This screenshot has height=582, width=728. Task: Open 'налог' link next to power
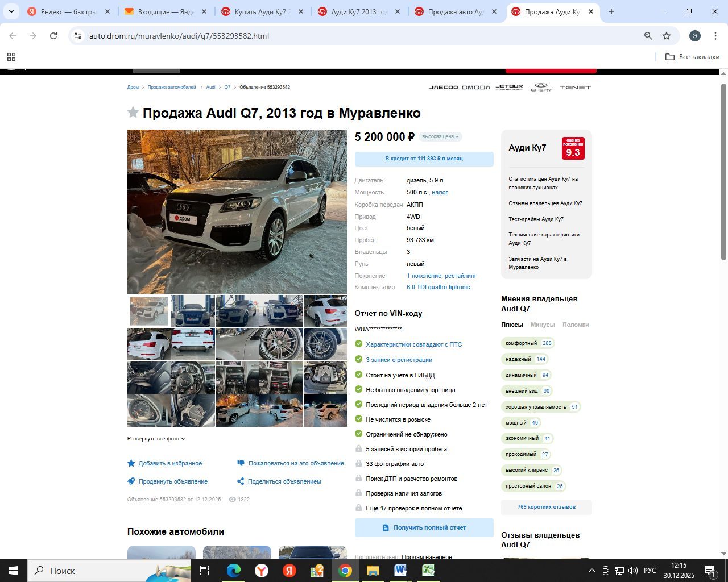440,193
